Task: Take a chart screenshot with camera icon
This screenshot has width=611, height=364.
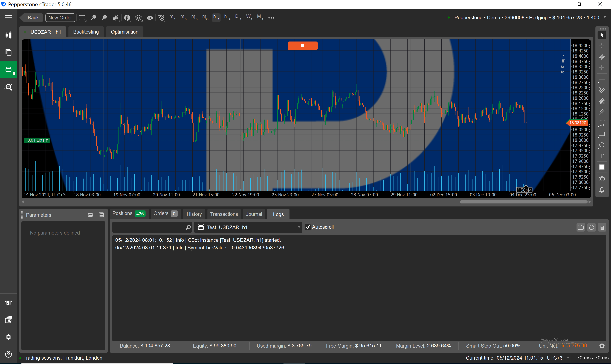Action: [602, 179]
